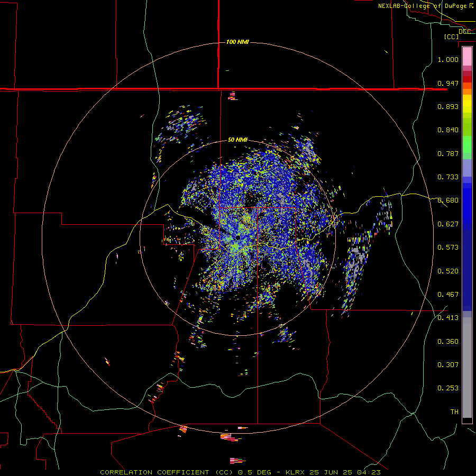Select the 0.413 legend value

(448, 318)
